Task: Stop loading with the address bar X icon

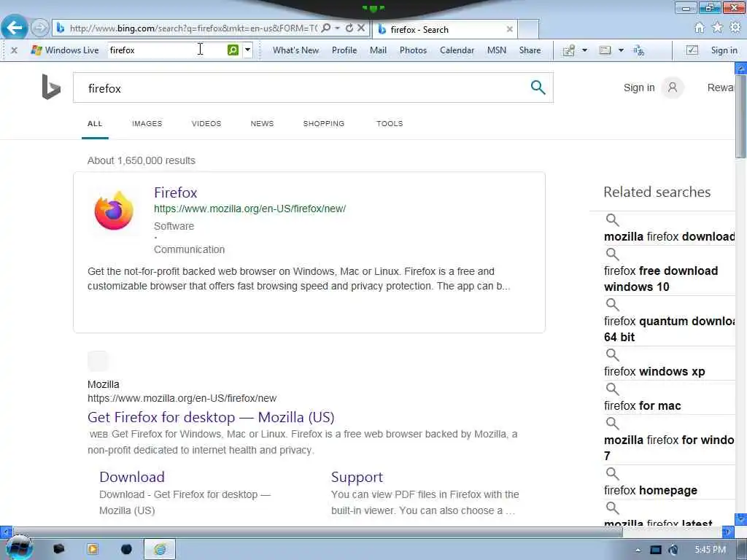Action: point(361,28)
